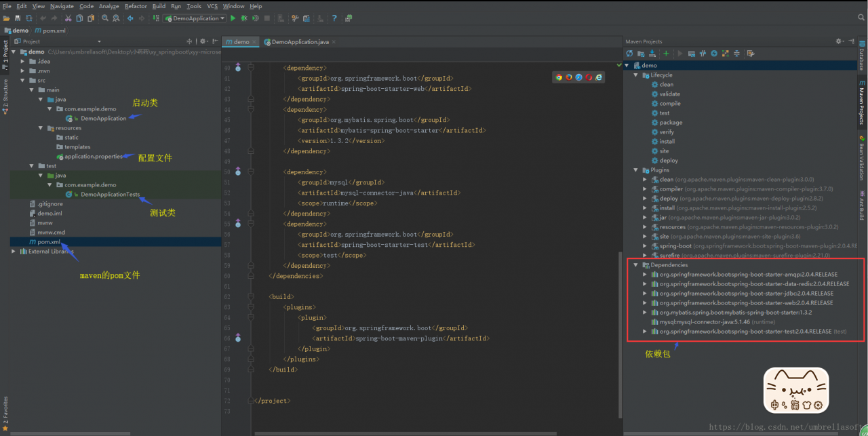The height and width of the screenshot is (436, 868).
Task: Click the Help question mark icon
Action: [335, 18]
